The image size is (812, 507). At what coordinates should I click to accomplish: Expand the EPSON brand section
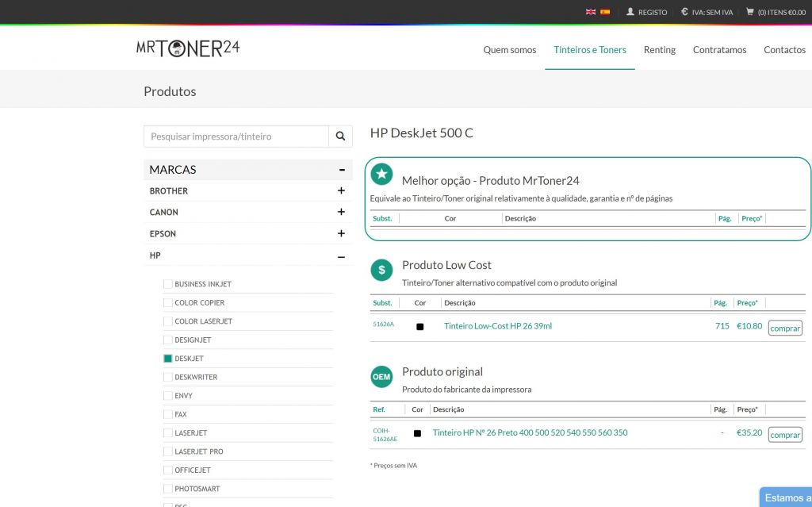pos(341,234)
